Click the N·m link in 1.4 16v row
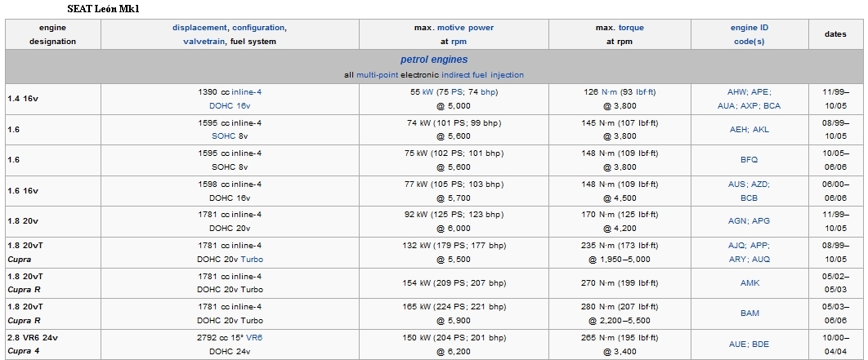 [x=611, y=92]
